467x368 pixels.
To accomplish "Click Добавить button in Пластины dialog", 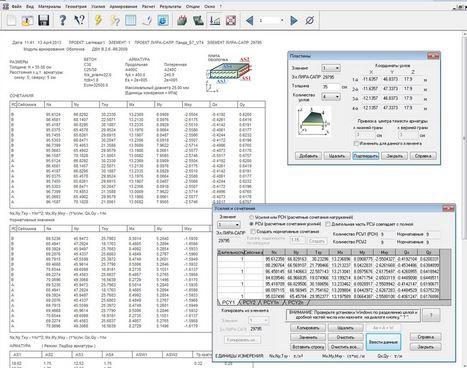I will 308,156.
